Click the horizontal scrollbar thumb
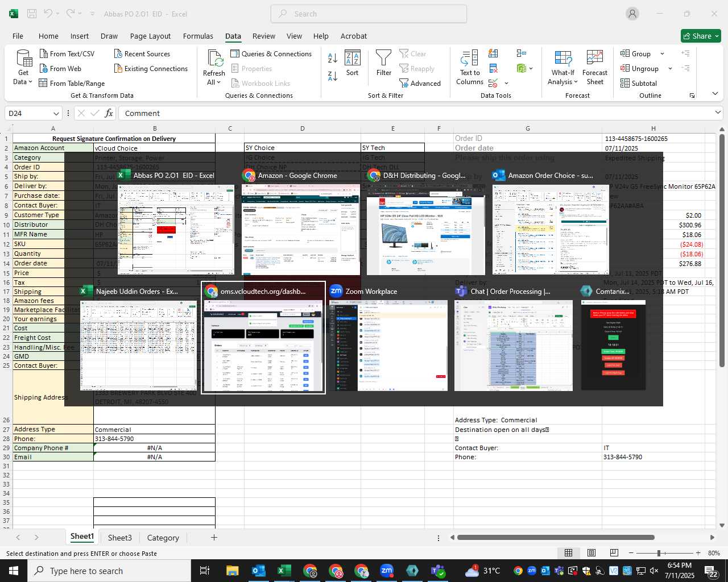The width and height of the screenshot is (728, 582). click(555, 537)
